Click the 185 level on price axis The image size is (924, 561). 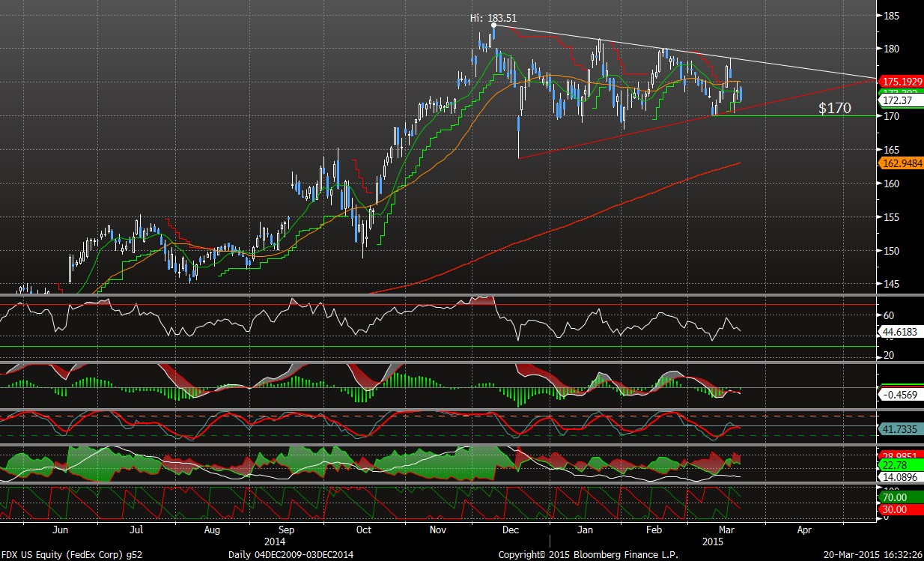point(892,15)
